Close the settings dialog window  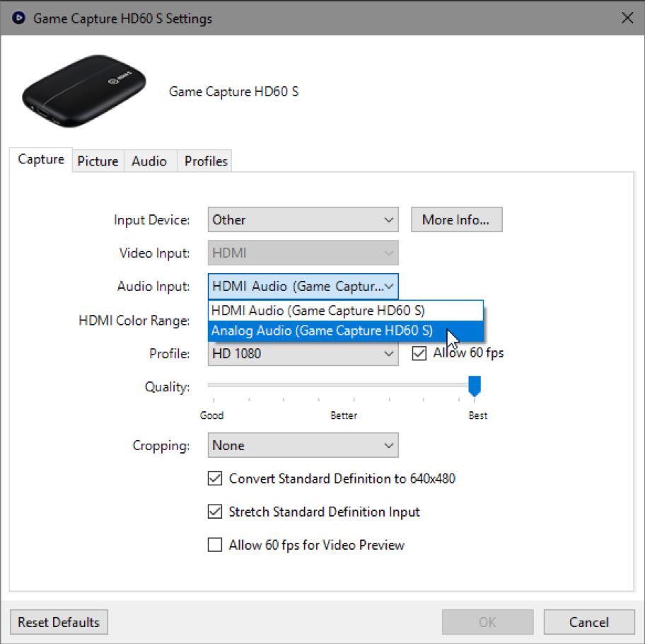[x=627, y=18]
